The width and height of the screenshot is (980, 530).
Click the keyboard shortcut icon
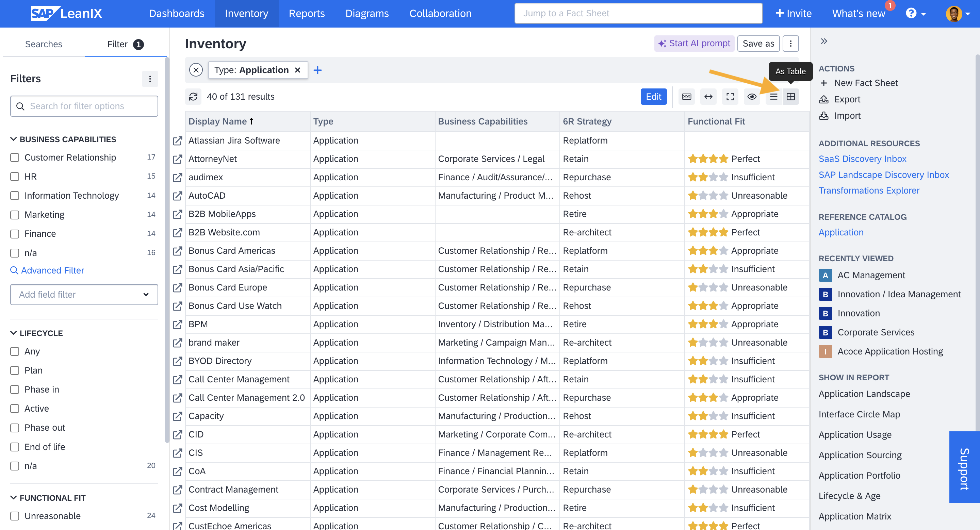tap(687, 96)
